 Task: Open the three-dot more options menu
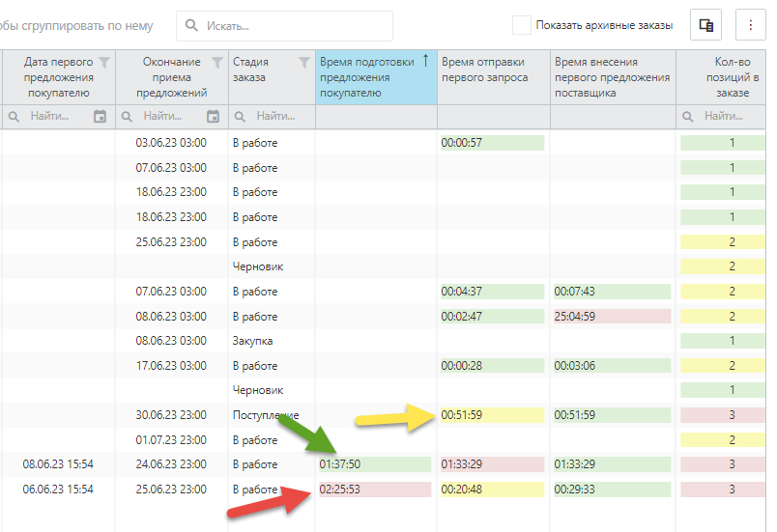[751, 26]
